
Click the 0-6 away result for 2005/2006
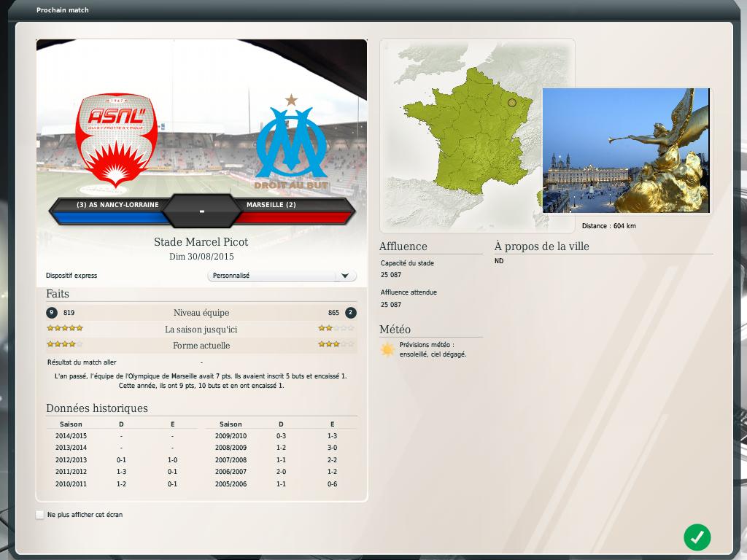pos(333,484)
